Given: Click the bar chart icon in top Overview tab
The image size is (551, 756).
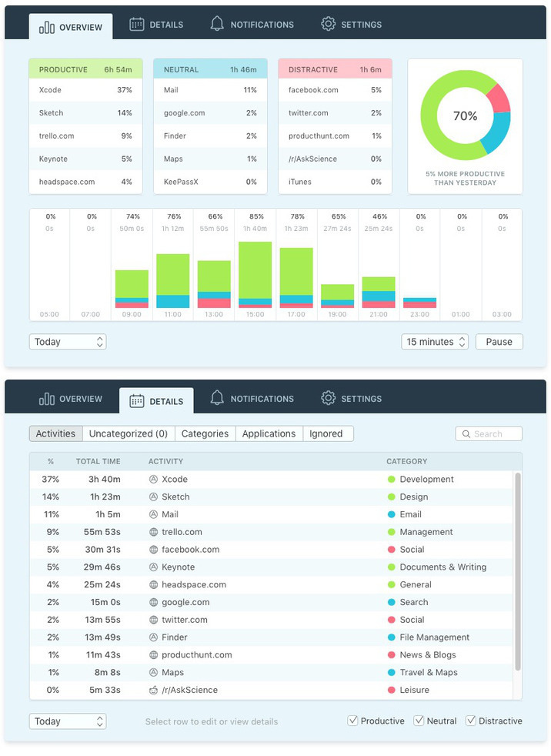Looking at the screenshot, I should point(47,27).
